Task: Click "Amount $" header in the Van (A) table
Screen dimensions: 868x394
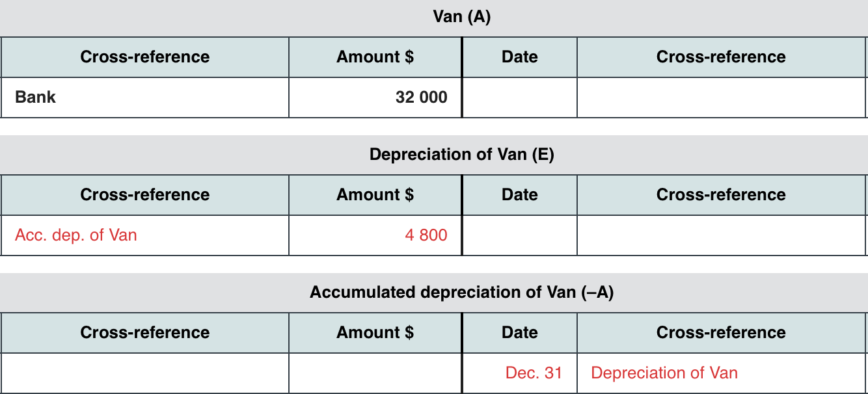Action: 375,57
